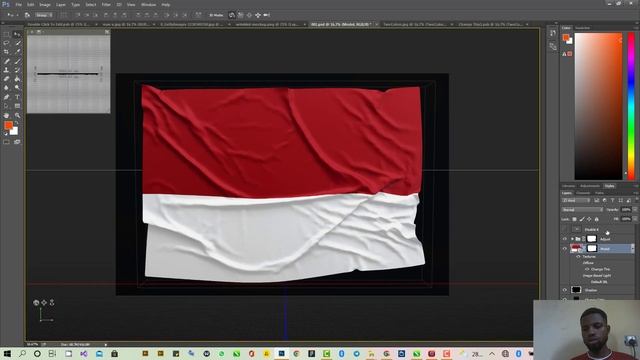This screenshot has width=640, height=360.
Task: Activate the 3D scale mode icon
Action: (267, 15)
